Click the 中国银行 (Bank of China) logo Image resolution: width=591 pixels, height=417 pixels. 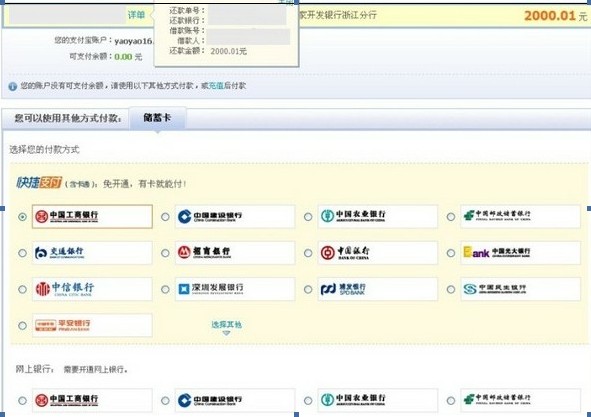[345, 253]
